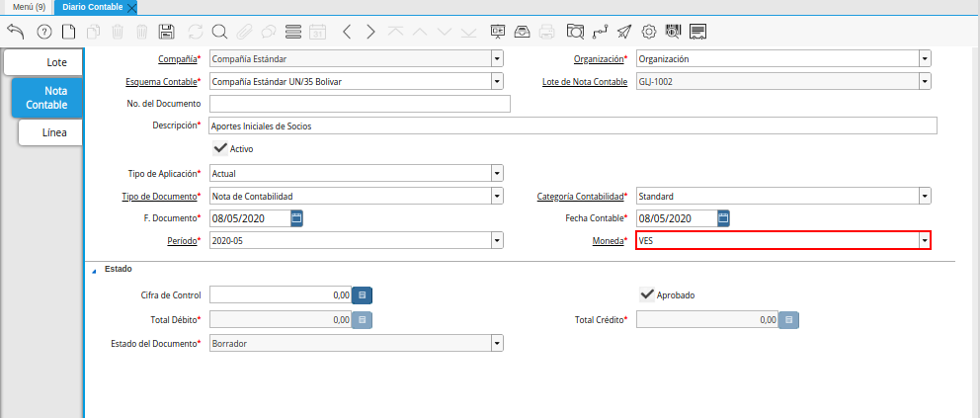Screen dimensions: 980x418
Task: Click the Archive inbox tray icon
Action: [522, 32]
